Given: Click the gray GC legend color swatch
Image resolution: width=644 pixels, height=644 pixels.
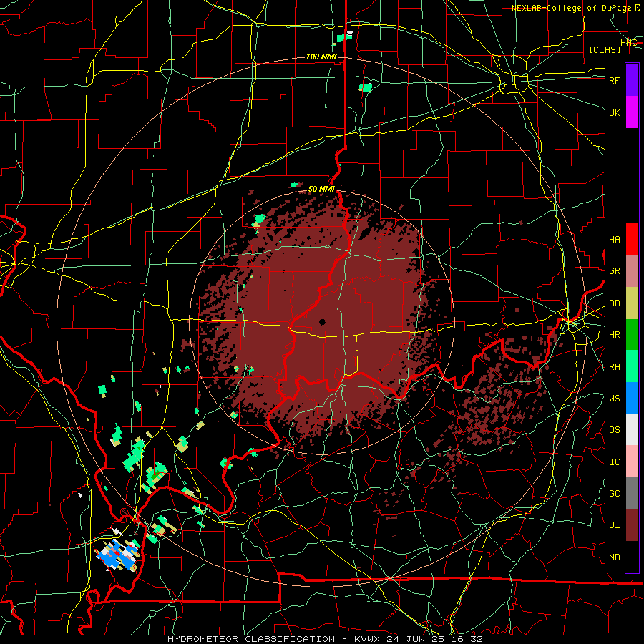Looking at the screenshot, I should (x=632, y=493).
